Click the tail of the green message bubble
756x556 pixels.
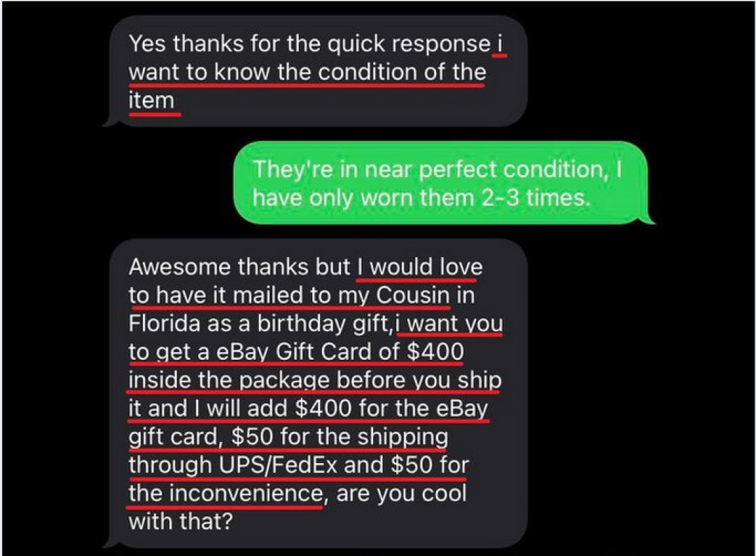coord(647,218)
